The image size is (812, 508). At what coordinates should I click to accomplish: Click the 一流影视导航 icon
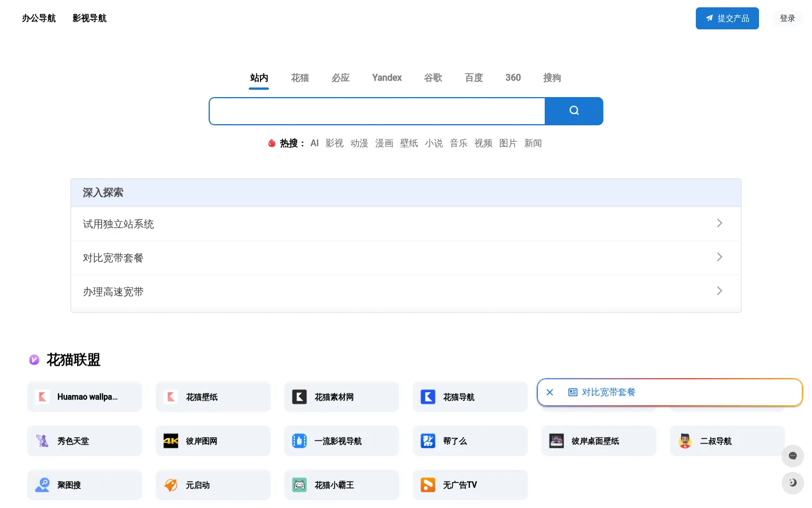click(299, 441)
